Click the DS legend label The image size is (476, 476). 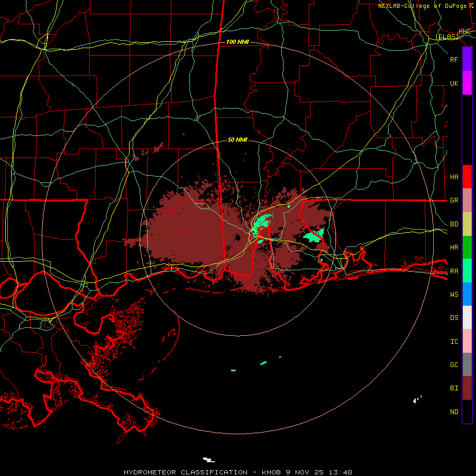pos(454,318)
